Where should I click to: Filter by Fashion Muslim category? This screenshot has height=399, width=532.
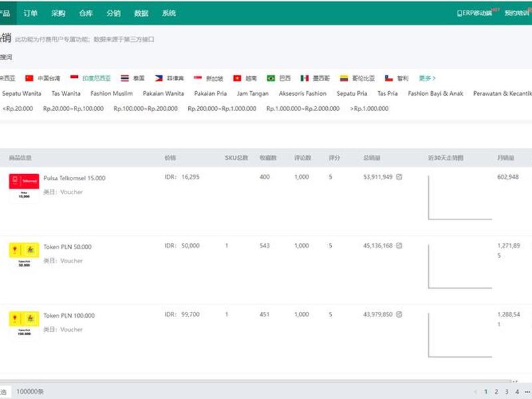[x=112, y=93]
